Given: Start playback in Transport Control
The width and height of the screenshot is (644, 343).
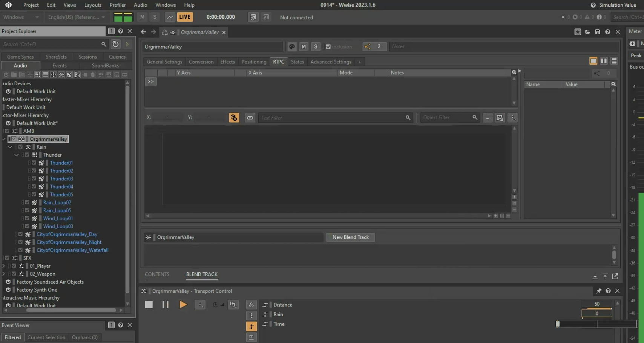Looking at the screenshot, I should coord(183,305).
